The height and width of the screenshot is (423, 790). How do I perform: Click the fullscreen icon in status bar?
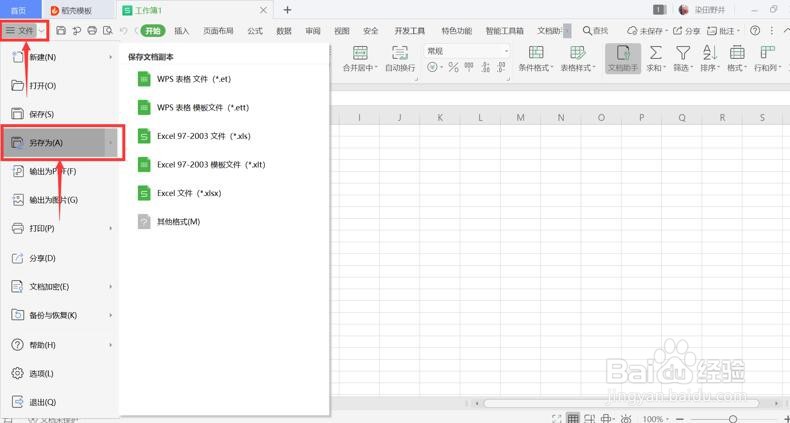click(557, 418)
